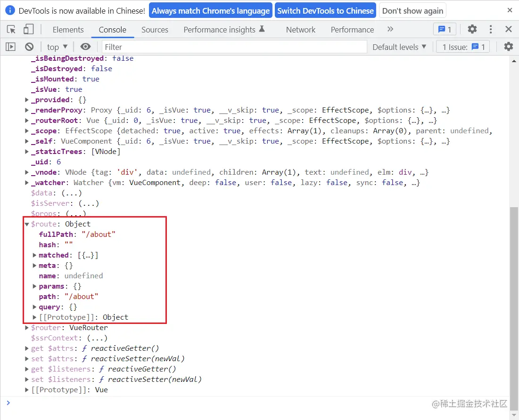Expand the _self VueComponent property

[27, 141]
